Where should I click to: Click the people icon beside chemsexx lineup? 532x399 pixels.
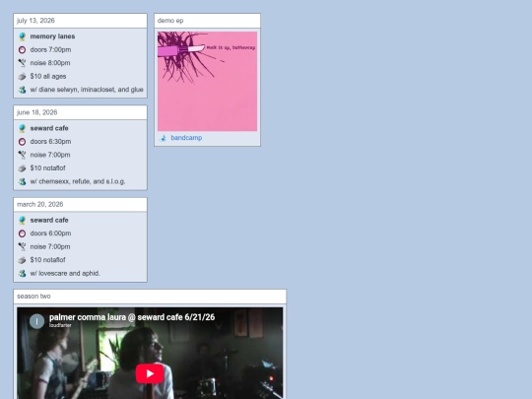[22, 181]
